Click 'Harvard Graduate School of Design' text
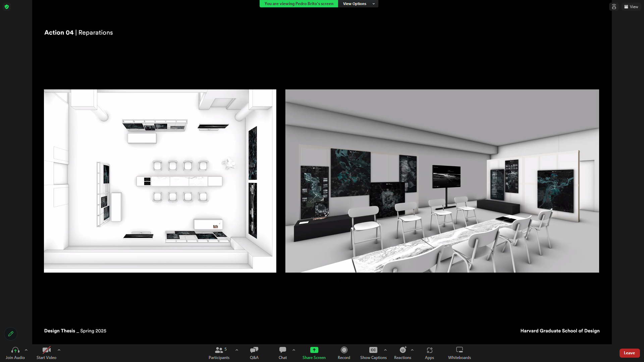This screenshot has height=362, width=644. (560, 331)
